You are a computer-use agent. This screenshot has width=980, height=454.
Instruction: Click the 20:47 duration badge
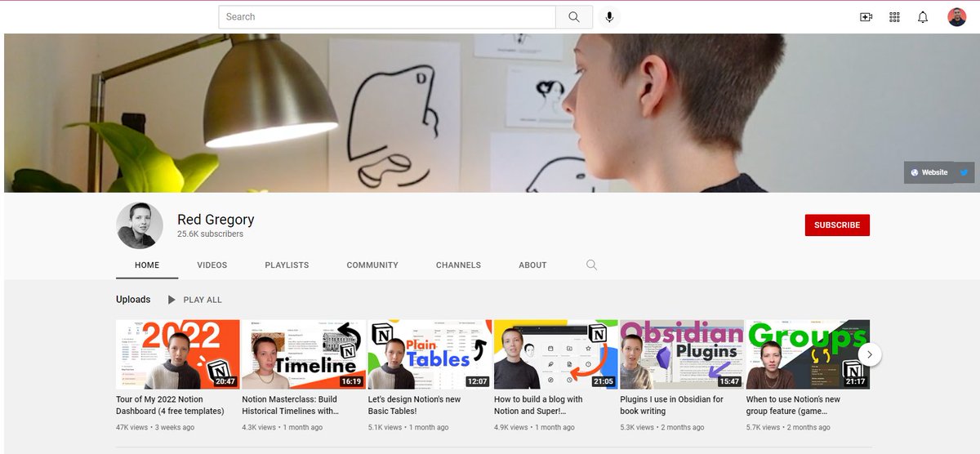click(x=225, y=381)
